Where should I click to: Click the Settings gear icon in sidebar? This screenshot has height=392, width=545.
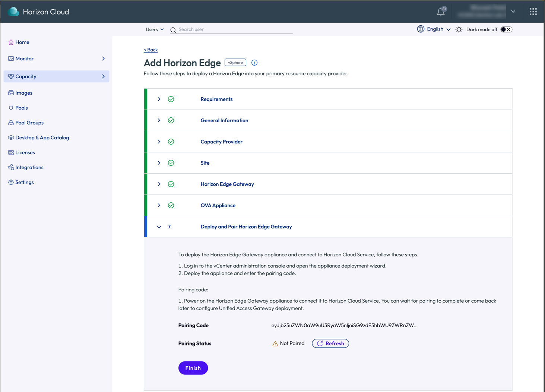[x=11, y=182]
